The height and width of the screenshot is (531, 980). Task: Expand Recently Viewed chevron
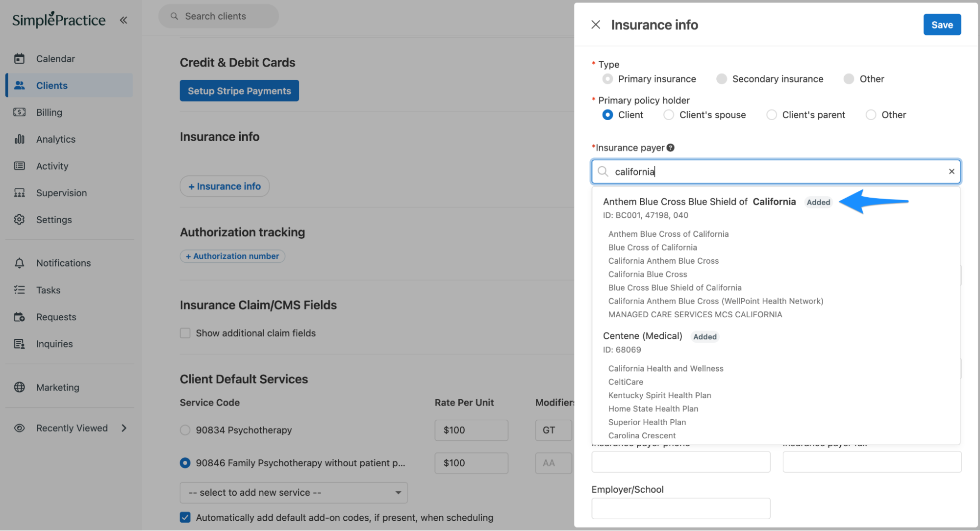(124, 428)
